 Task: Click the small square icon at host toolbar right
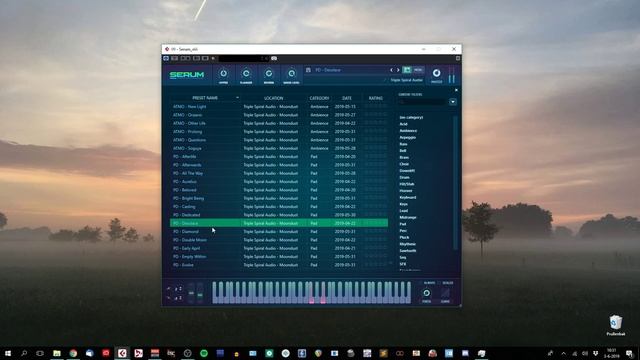(458, 58)
